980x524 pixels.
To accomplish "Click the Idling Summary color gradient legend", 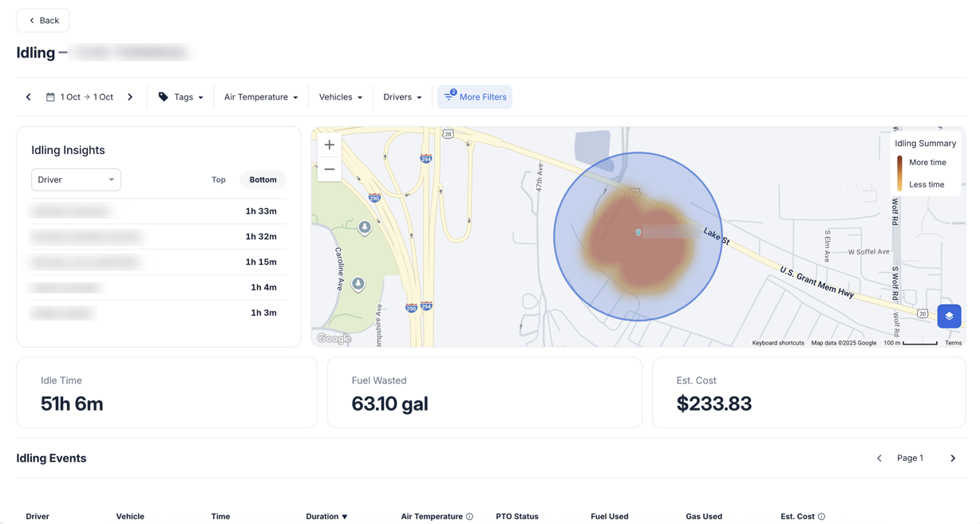I will pyautogui.click(x=900, y=172).
